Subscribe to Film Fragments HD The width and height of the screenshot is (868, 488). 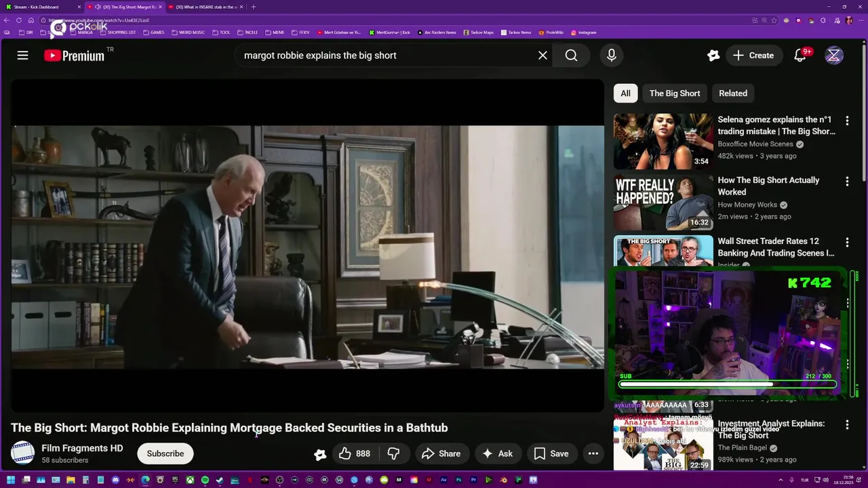(165, 453)
